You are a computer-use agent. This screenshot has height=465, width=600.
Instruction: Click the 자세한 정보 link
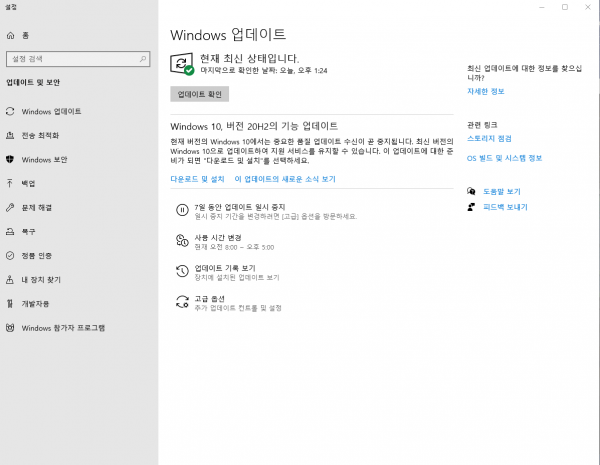[x=486, y=91]
